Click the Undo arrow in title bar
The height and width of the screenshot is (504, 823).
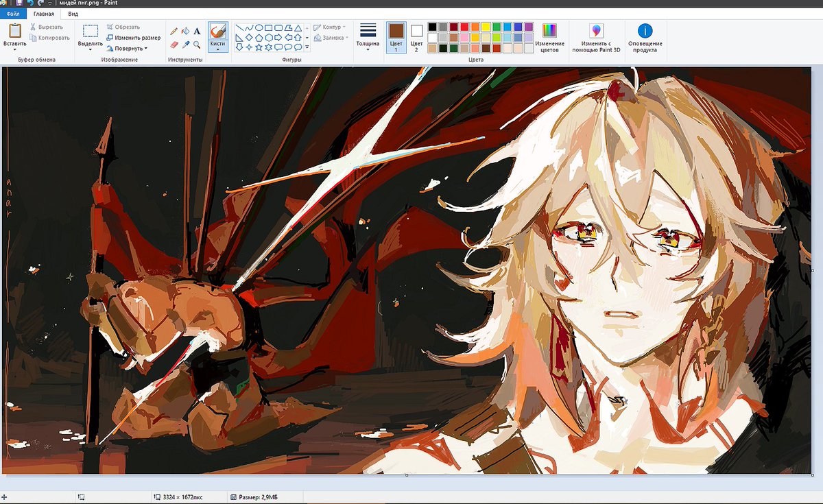(31, 3)
